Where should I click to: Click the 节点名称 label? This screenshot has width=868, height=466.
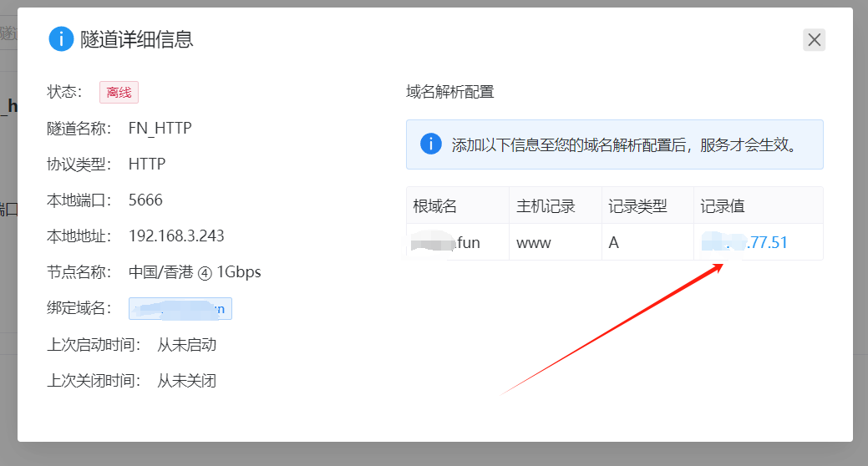pyautogui.click(x=79, y=272)
